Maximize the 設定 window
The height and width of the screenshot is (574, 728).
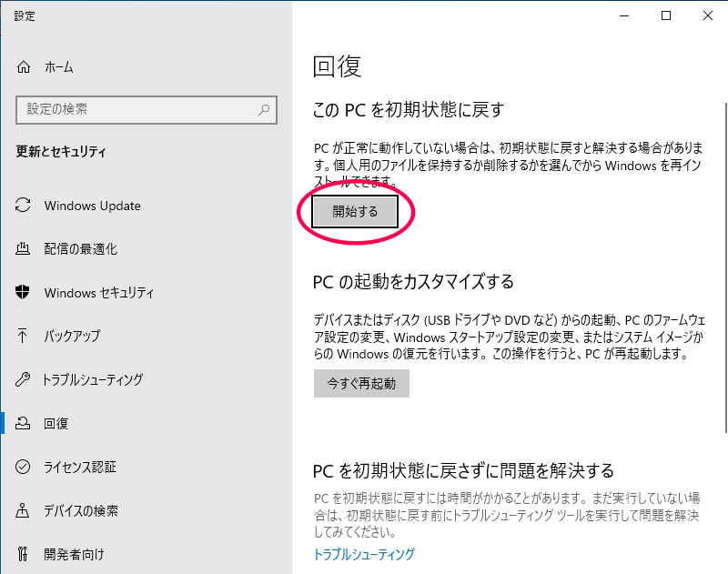(x=666, y=15)
